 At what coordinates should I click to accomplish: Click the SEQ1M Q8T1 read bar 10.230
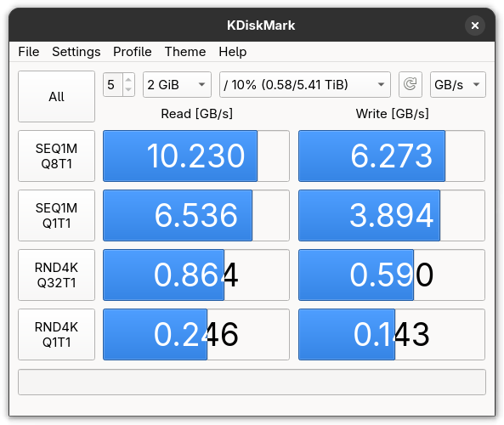196,156
